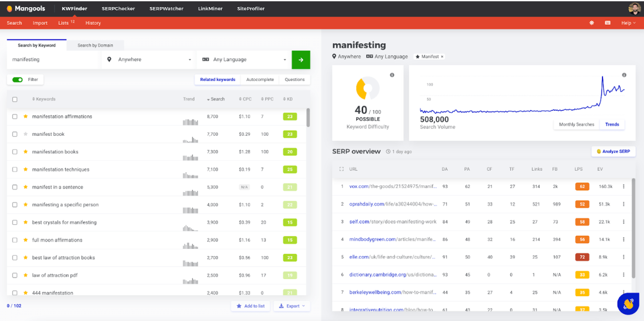Image resolution: width=644 pixels, height=321 pixels.
Task: Open the chat wave icon bubble
Action: [x=628, y=304]
